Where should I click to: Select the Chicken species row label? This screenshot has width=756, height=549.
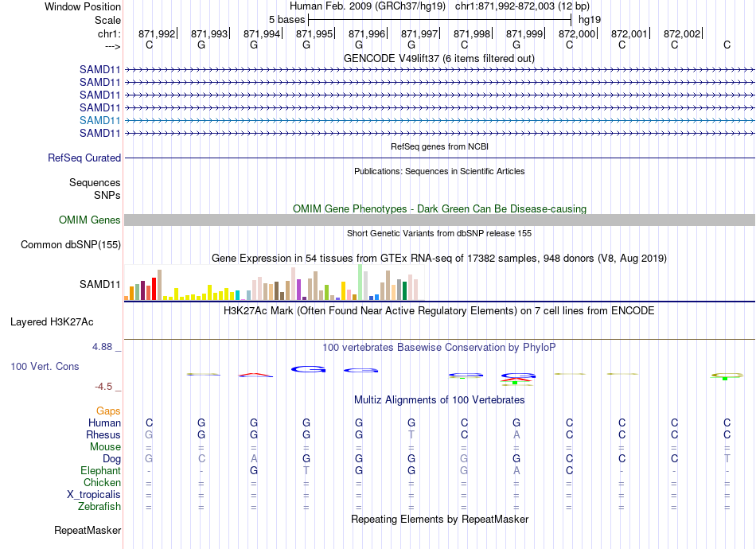[102, 482]
